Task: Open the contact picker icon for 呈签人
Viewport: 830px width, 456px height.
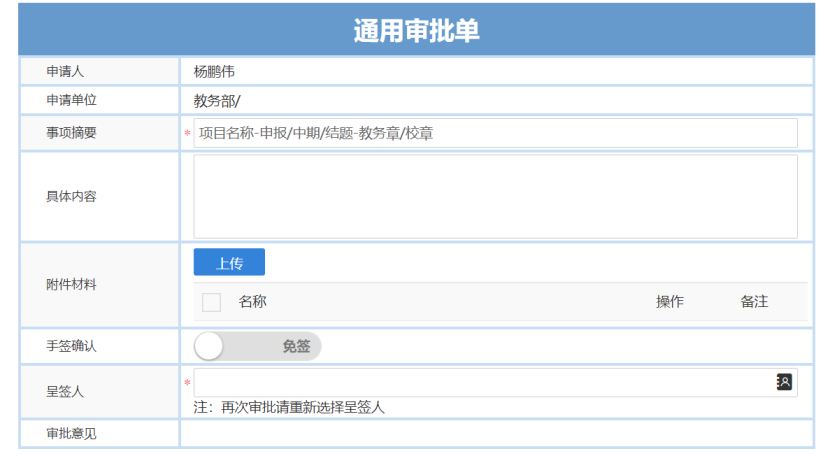Action: (784, 382)
